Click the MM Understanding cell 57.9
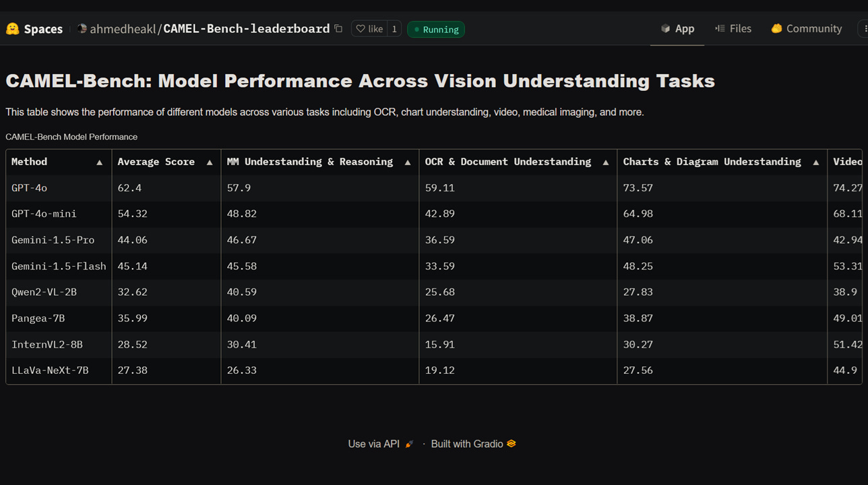The width and height of the screenshot is (868, 485). click(320, 188)
